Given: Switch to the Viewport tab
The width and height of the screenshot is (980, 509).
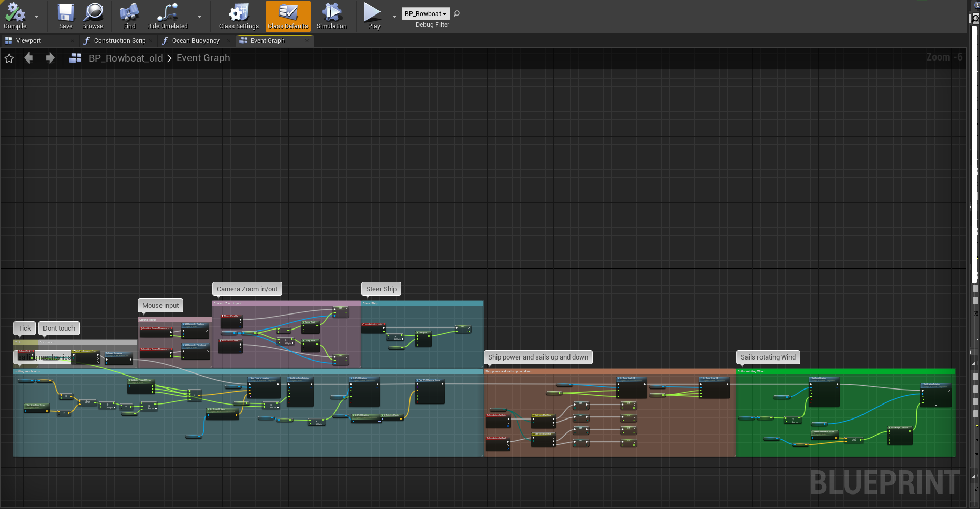Looking at the screenshot, I should 28,41.
